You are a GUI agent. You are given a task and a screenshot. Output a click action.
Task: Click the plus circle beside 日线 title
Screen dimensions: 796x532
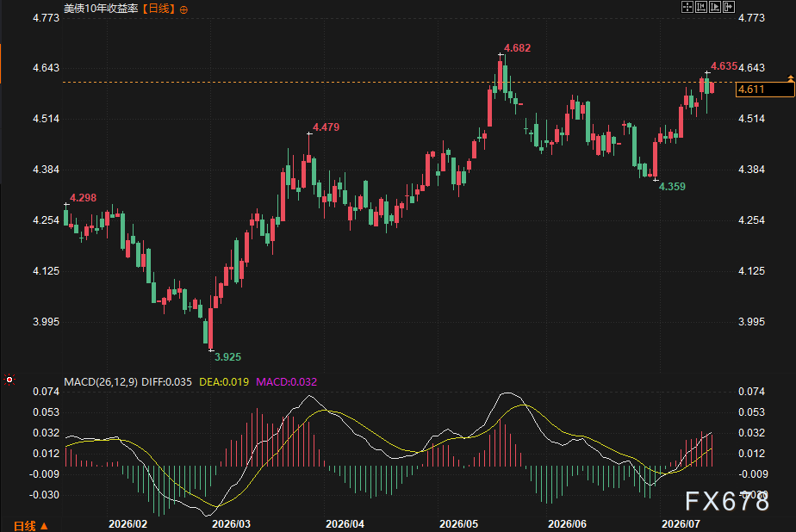(183, 9)
